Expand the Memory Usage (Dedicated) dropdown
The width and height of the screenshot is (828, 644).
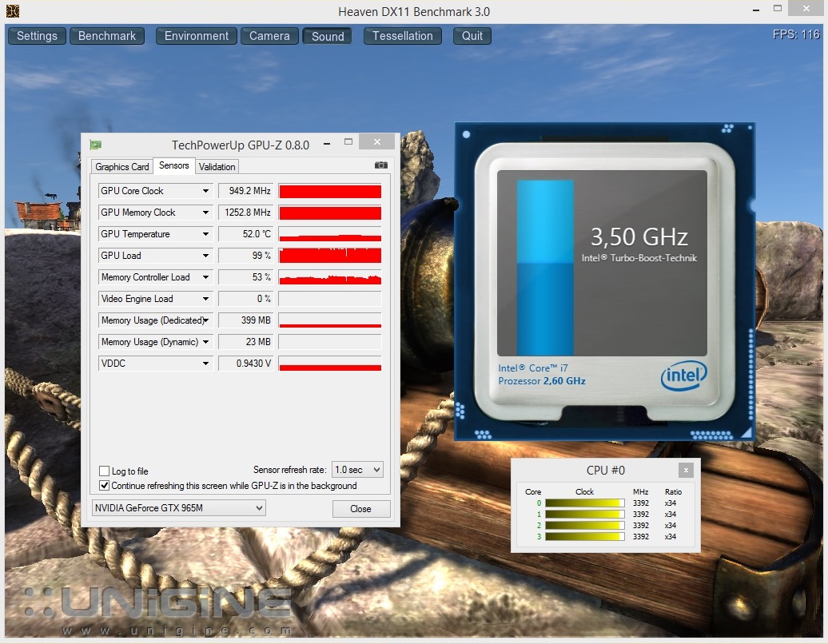(x=205, y=320)
